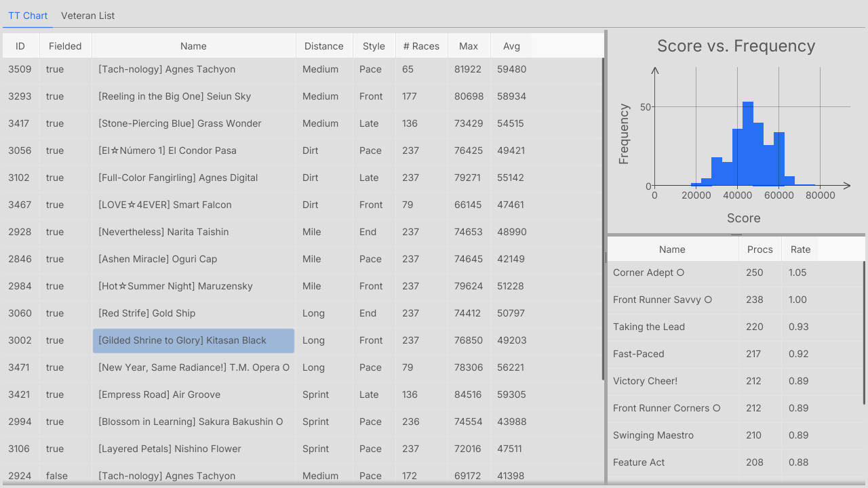Sort by the Avg column header
Screen dimensions: 868x488
coord(511,46)
